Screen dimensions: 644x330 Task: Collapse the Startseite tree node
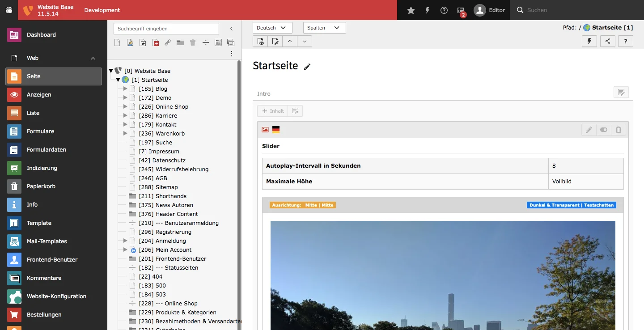(x=118, y=80)
